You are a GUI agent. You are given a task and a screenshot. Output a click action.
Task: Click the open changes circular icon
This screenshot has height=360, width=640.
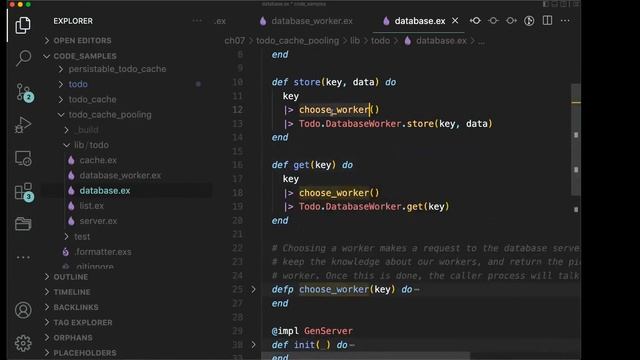(529, 21)
